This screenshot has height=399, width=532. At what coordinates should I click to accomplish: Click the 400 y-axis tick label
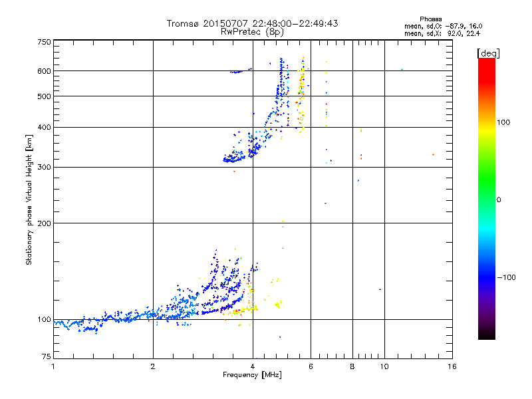coord(44,128)
